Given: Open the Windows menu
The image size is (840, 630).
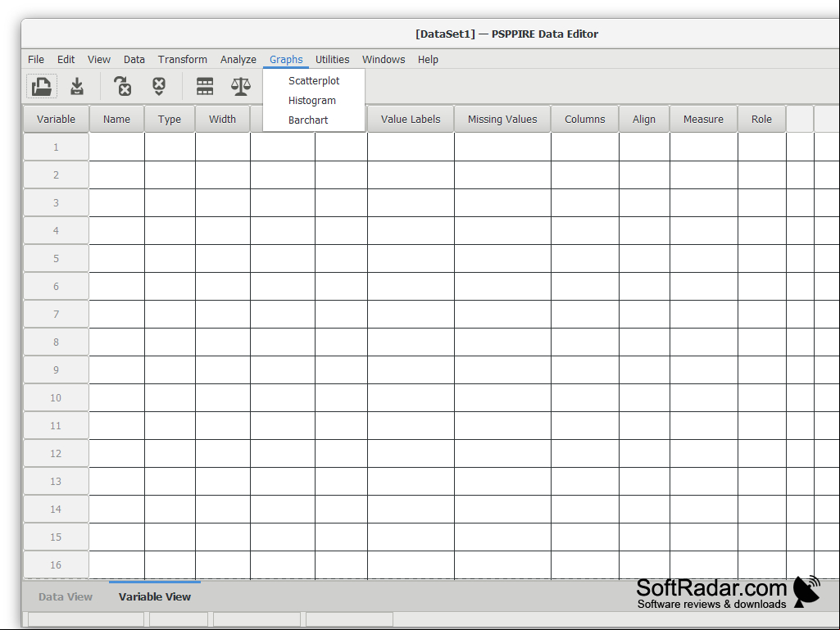Looking at the screenshot, I should pyautogui.click(x=384, y=60).
